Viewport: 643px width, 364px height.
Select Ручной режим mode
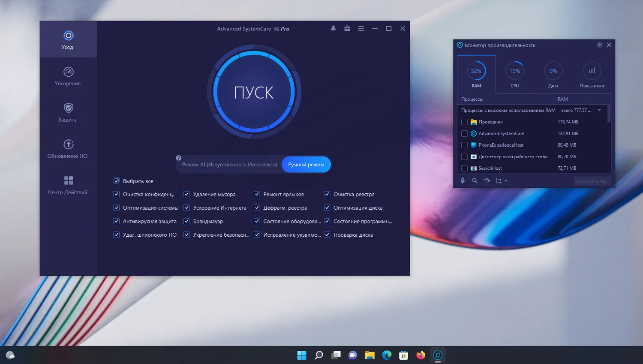306,165
